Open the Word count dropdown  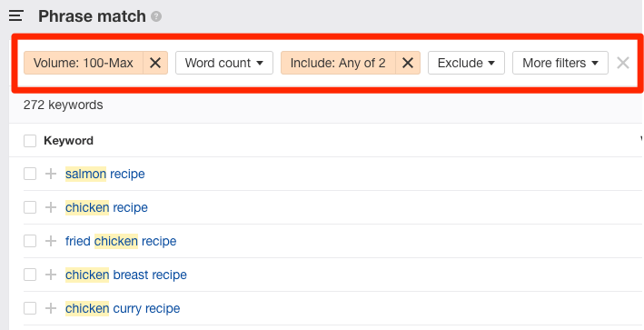[224, 63]
